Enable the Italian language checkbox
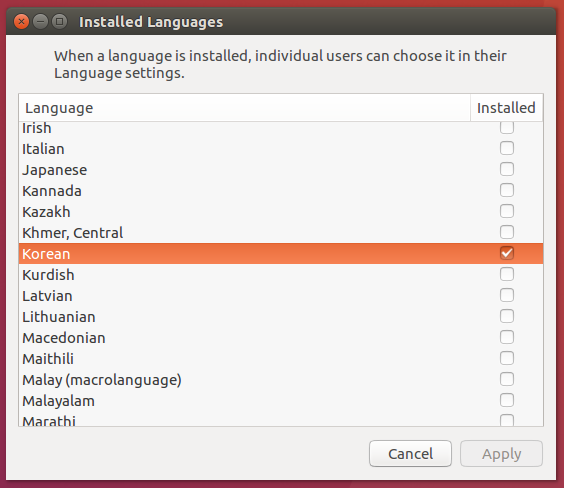This screenshot has width=564, height=488. [x=506, y=148]
